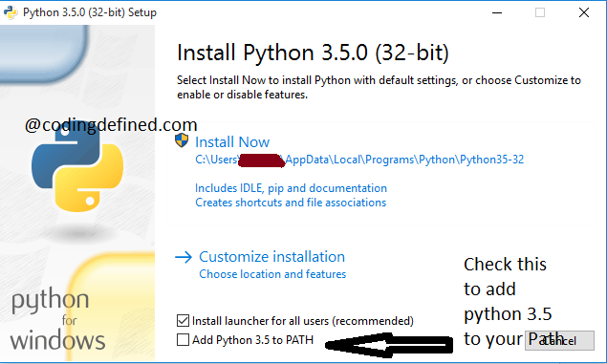Click the install path ending in Python35-32
Screen dimensions: 607x364
click(x=359, y=160)
